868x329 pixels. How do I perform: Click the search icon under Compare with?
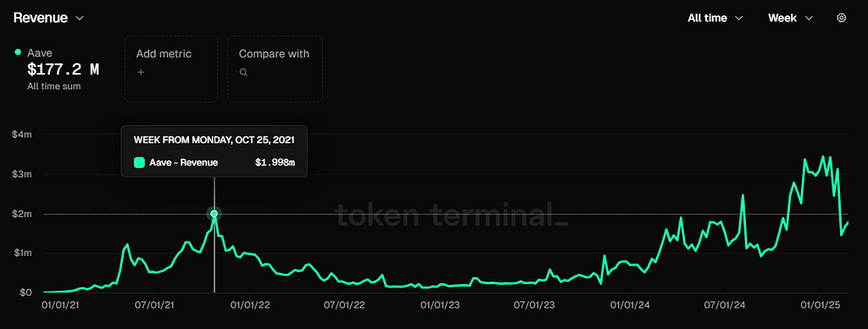(243, 72)
